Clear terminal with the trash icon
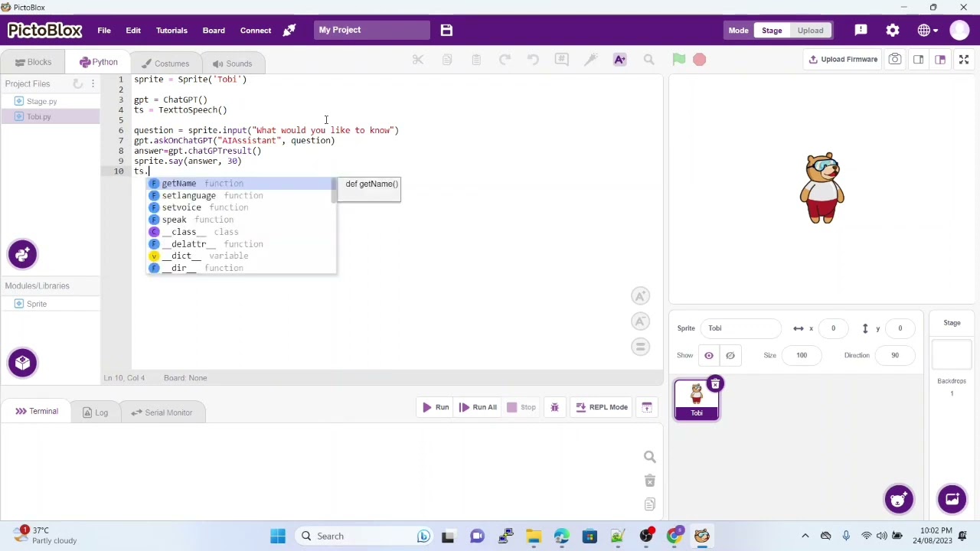Viewport: 980px width, 551px height. click(x=650, y=481)
